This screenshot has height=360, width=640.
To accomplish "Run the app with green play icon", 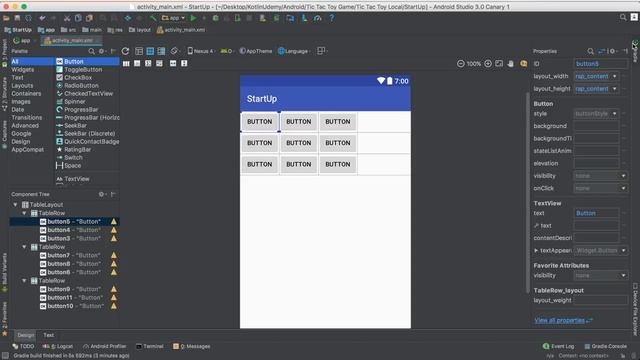I will tap(193, 18).
